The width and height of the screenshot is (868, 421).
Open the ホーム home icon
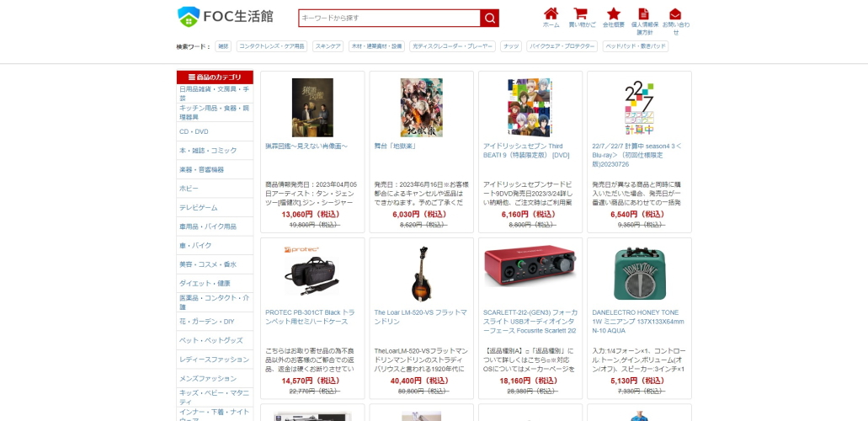click(551, 13)
